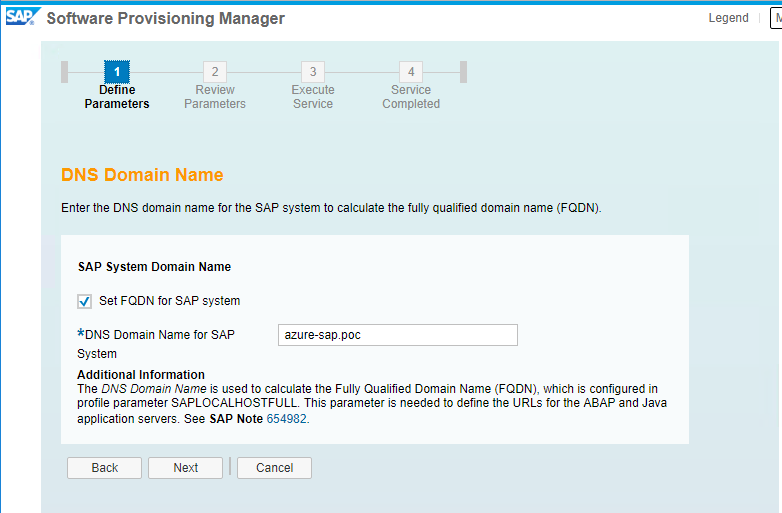Open the Legend in the header
The image size is (782, 513).
pyautogui.click(x=728, y=18)
